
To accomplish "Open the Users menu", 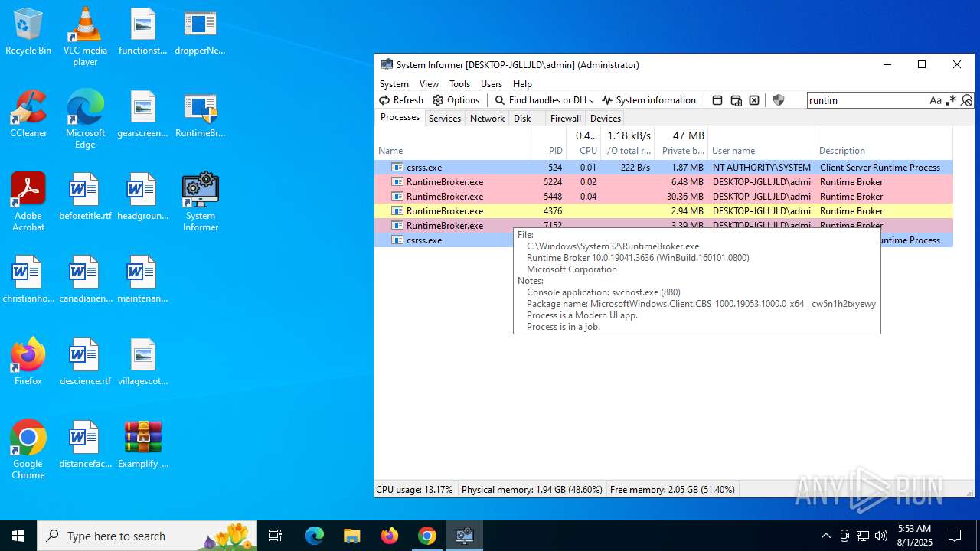I will coord(492,84).
